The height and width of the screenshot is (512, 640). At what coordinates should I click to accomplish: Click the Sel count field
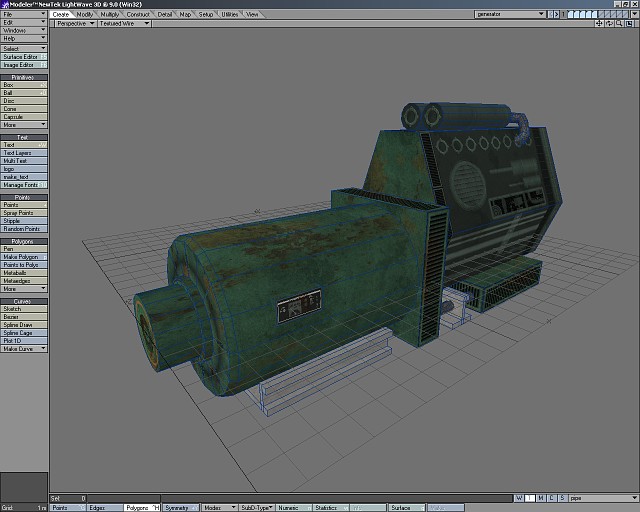(68, 499)
